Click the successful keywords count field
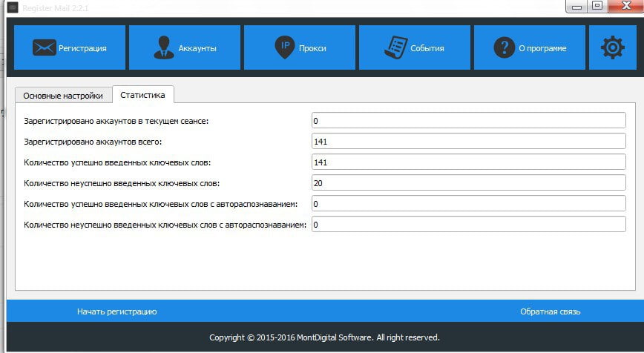 tap(469, 162)
